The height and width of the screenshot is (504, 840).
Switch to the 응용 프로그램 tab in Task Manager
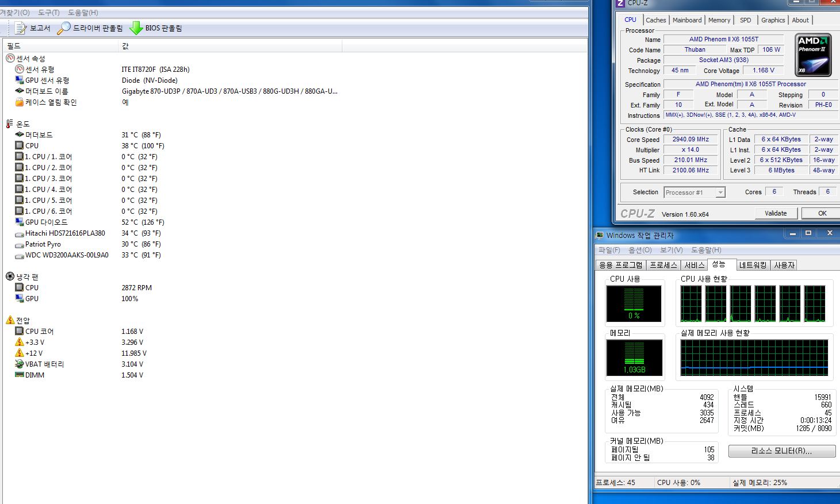click(621, 265)
